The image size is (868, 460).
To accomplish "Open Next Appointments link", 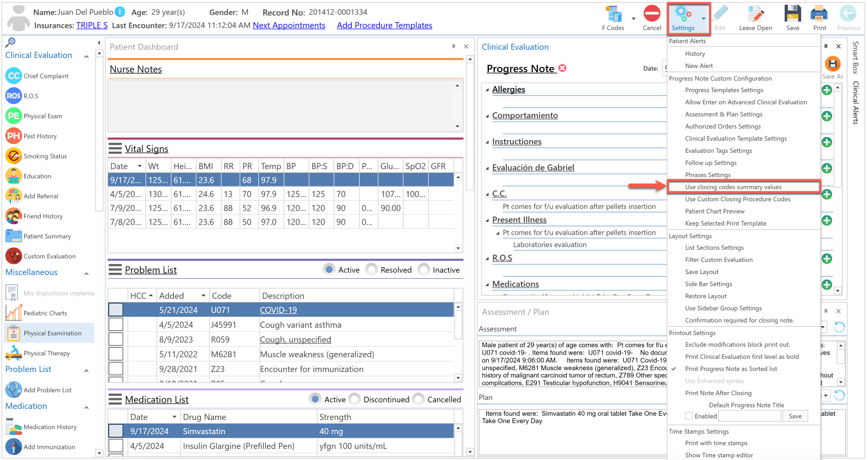I will (x=289, y=25).
